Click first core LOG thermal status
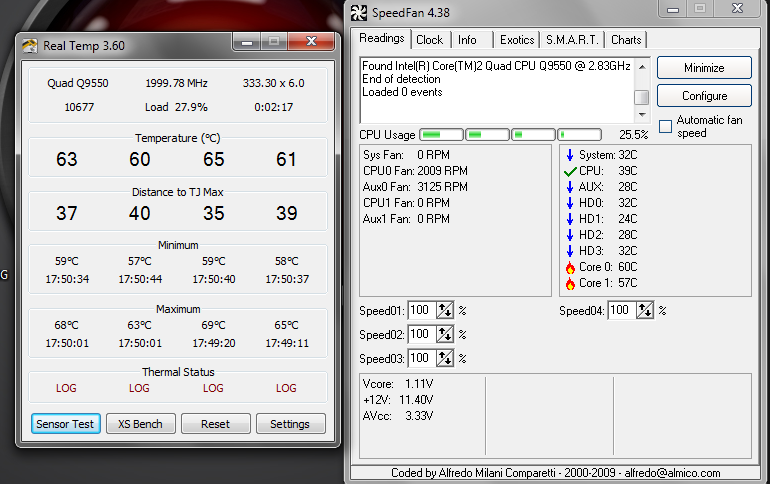The image size is (770, 484). coord(66,388)
